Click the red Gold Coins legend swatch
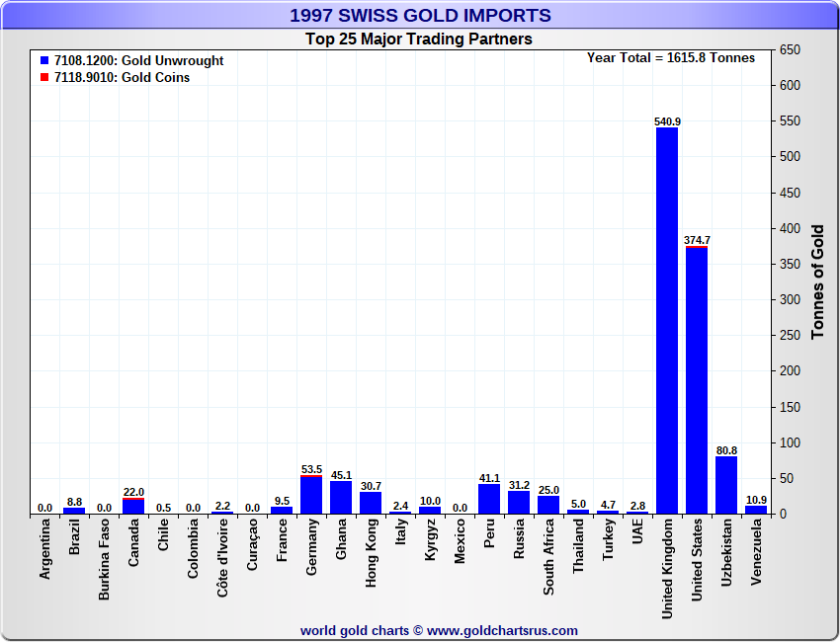Image resolution: width=840 pixels, height=642 pixels. 44,78
